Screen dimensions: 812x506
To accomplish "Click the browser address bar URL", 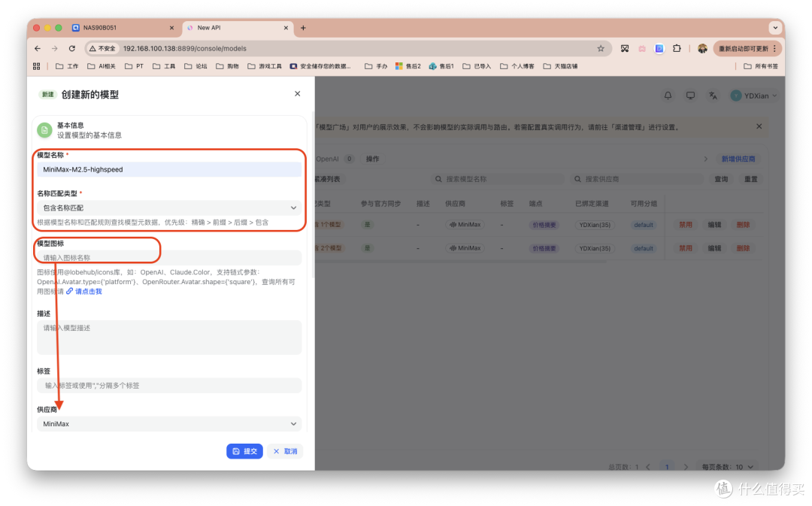I will pyautogui.click(x=185, y=48).
